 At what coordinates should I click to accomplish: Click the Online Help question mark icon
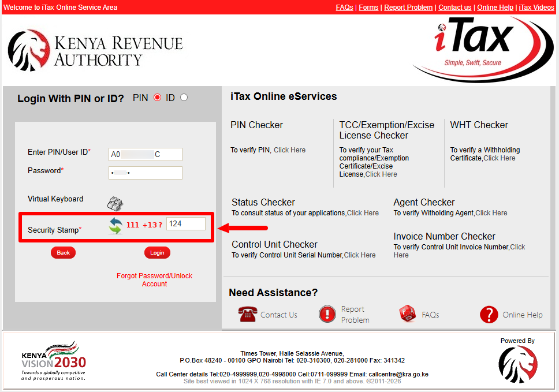(x=489, y=314)
